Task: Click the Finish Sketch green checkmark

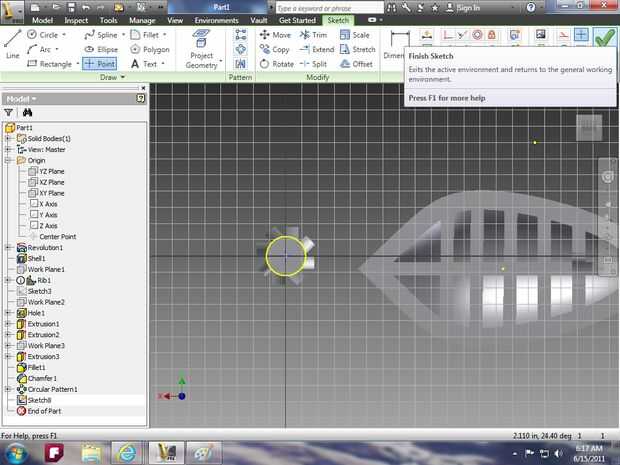Action: (x=604, y=38)
